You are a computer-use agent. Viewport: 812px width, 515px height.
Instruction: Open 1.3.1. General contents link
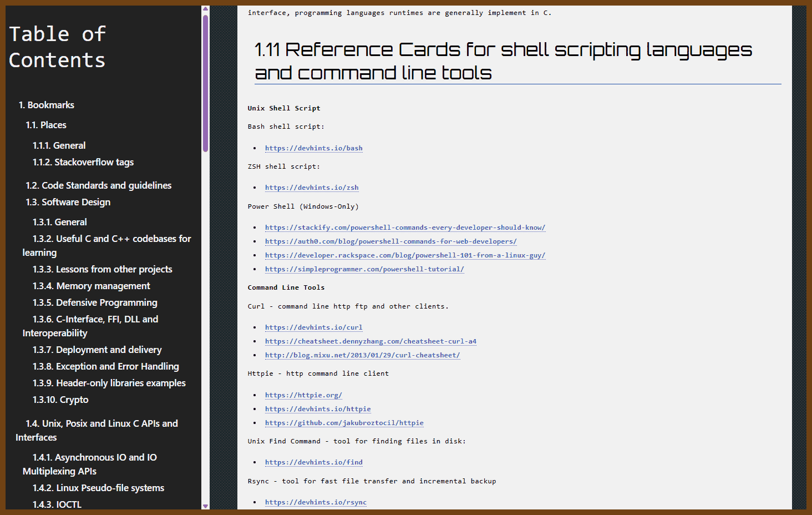pyautogui.click(x=60, y=222)
